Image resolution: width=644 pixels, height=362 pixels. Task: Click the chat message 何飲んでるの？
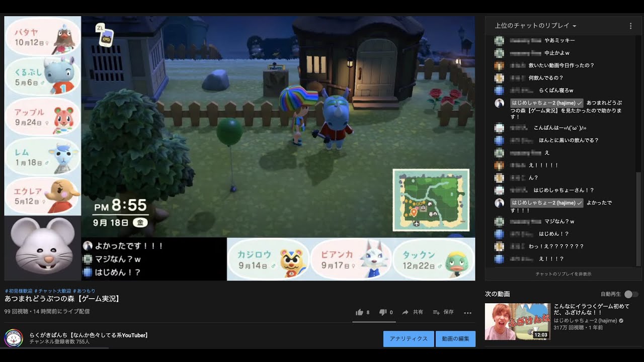[x=546, y=78]
